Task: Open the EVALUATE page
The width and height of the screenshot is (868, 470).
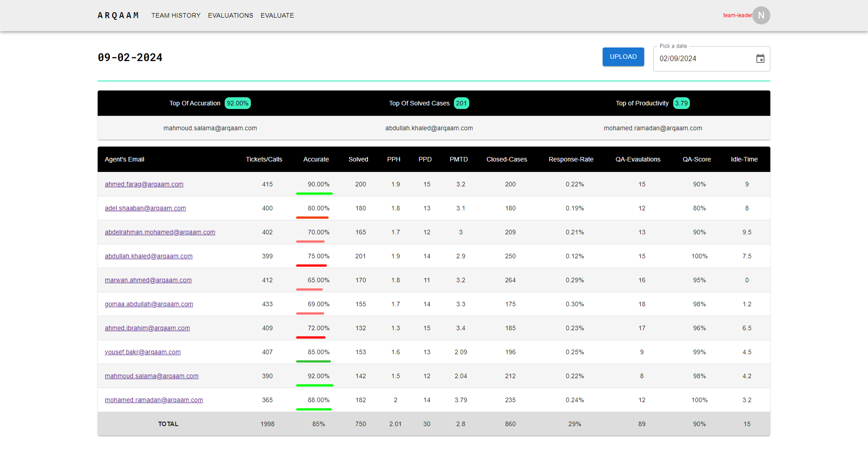Action: pyautogui.click(x=277, y=15)
